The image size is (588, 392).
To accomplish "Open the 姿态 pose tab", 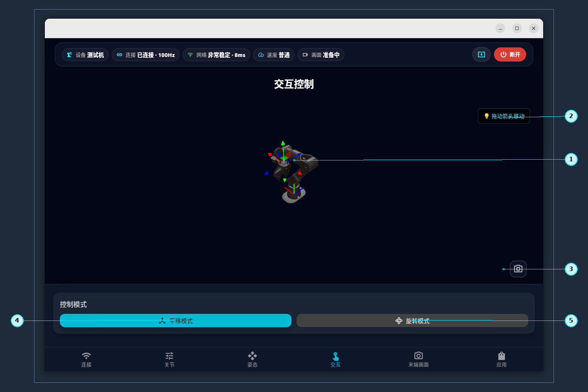I will click(252, 360).
